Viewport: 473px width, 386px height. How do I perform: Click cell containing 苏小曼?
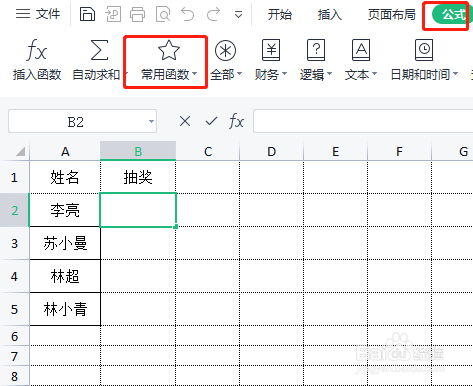(x=65, y=243)
